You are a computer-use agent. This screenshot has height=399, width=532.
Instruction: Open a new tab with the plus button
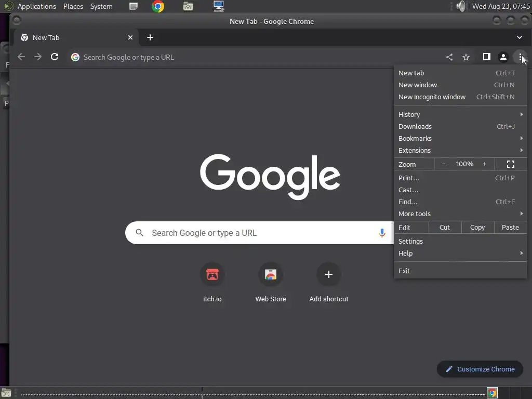coord(150,37)
